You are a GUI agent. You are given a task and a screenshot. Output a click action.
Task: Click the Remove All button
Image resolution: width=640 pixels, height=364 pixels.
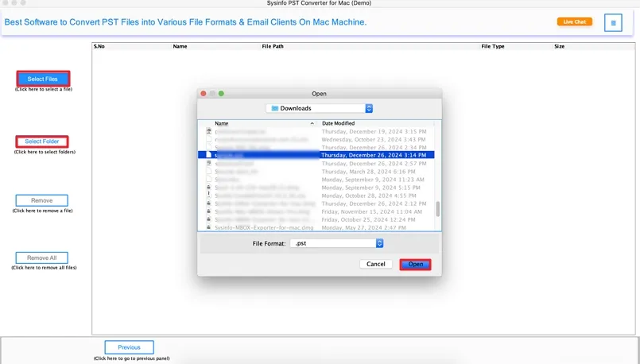(x=41, y=258)
